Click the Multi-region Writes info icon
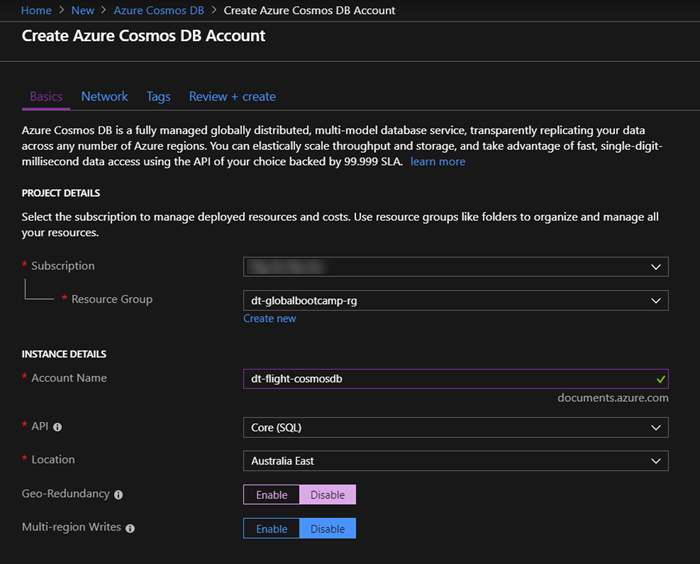 tap(130, 528)
